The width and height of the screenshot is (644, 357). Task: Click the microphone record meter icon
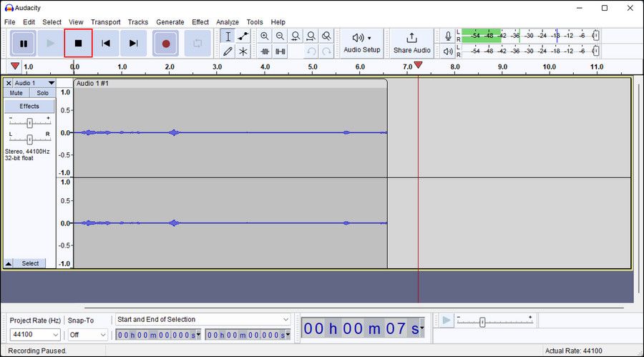click(x=448, y=36)
